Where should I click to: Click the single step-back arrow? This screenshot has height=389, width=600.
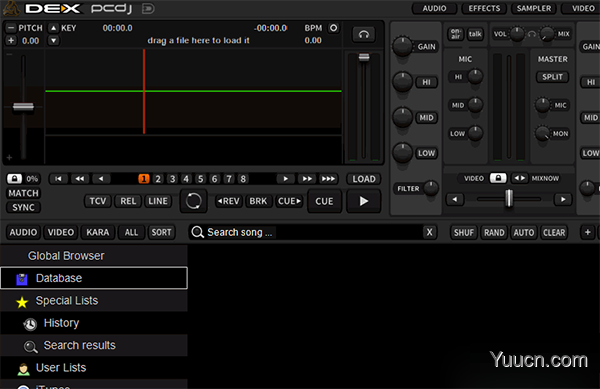101,179
